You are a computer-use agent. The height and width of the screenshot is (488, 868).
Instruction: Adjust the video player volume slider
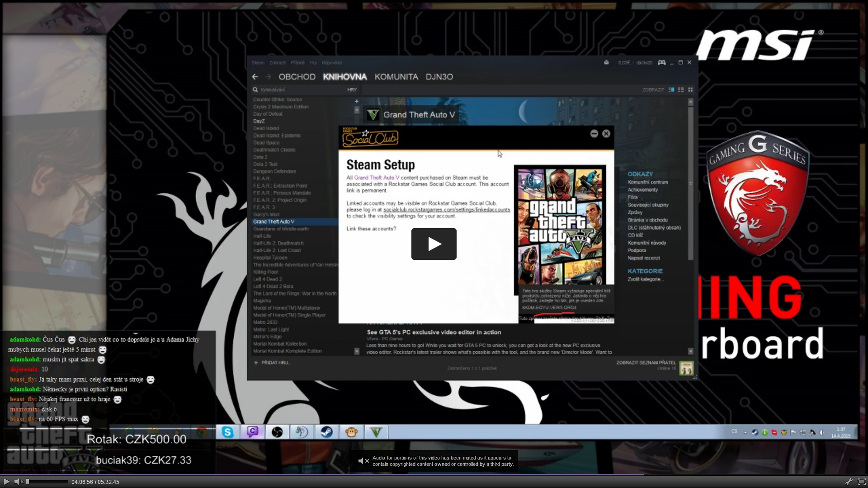tap(47, 482)
